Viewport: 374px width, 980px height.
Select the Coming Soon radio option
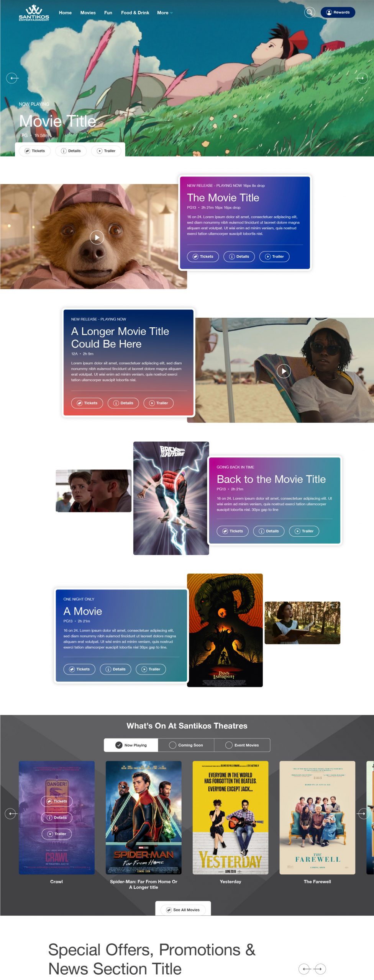pyautogui.click(x=186, y=745)
